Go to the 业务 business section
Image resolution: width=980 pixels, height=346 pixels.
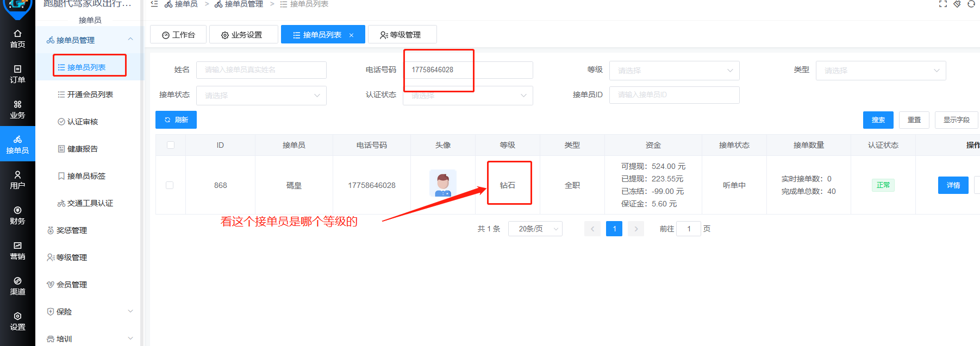tap(17, 109)
